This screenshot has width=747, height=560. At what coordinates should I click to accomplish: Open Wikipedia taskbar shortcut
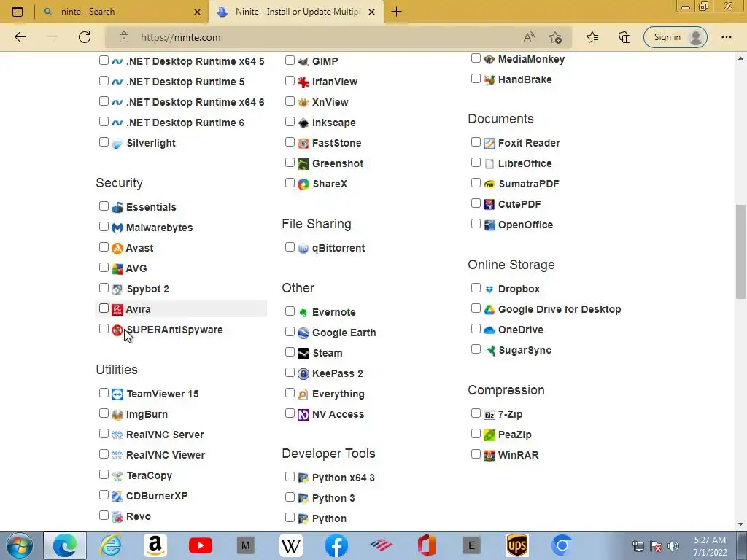(291, 545)
